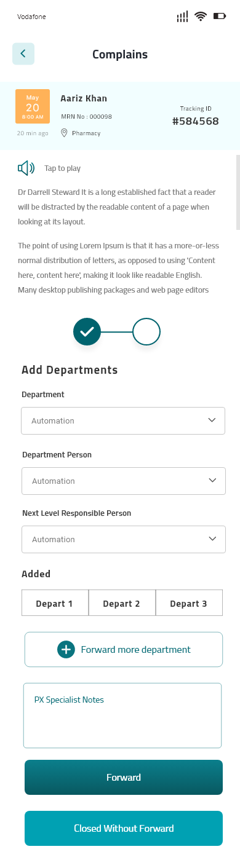Choose the Depart 3 tab
This screenshot has width=240, height=868.
tap(189, 603)
